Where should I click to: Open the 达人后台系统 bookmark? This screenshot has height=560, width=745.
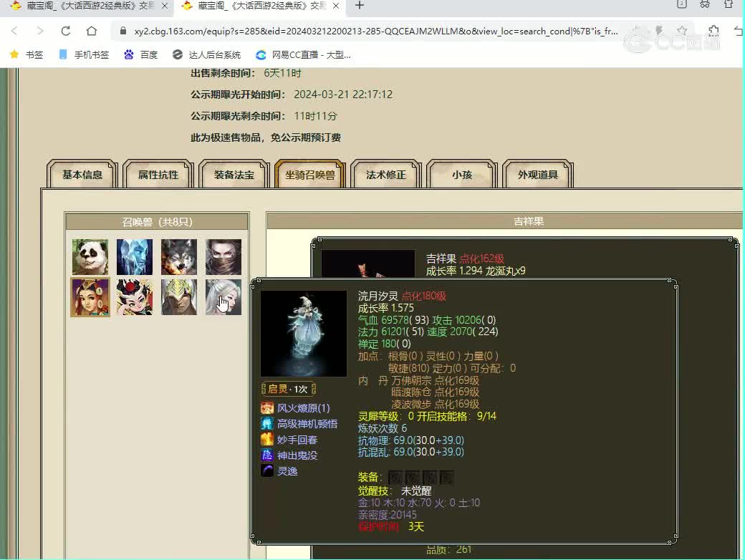coord(207,54)
